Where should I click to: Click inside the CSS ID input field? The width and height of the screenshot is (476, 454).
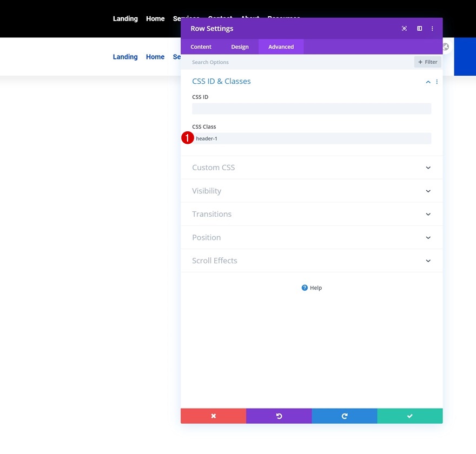click(312, 108)
